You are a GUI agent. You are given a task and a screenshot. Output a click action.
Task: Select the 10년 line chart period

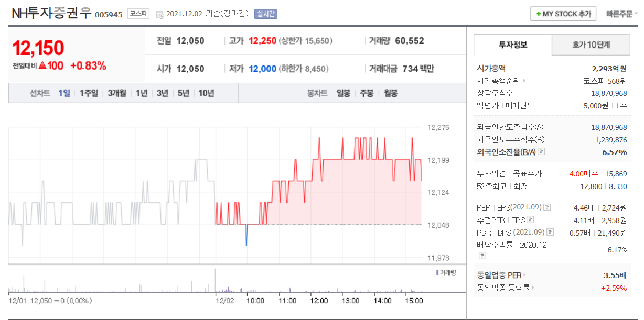point(206,93)
